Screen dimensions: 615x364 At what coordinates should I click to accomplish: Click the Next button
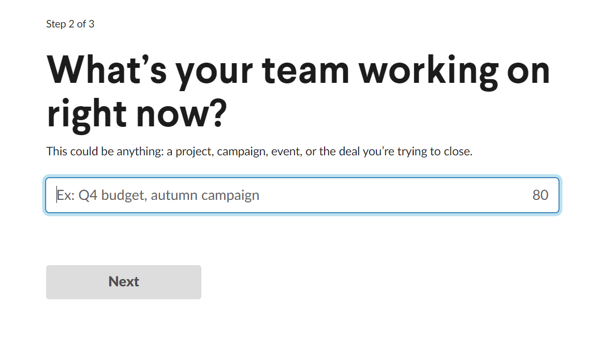(124, 282)
